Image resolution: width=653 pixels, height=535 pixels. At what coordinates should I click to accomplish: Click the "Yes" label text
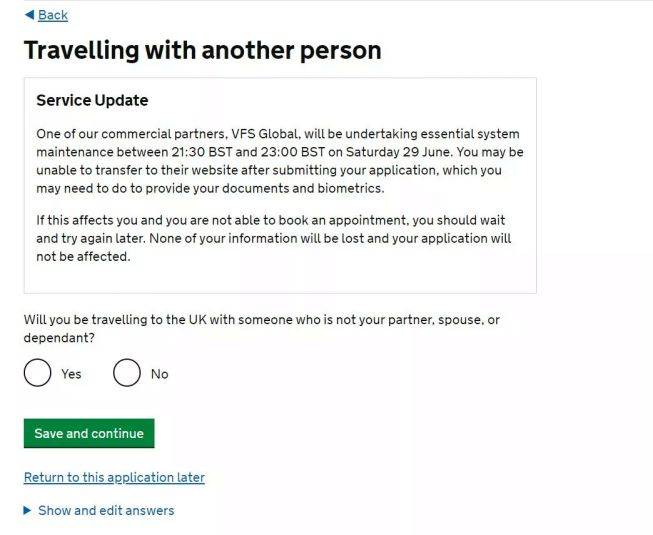coord(71,374)
